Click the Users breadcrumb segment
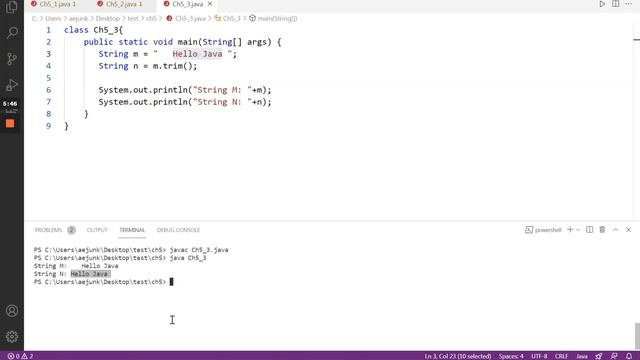This screenshot has width=640, height=360. [53, 18]
